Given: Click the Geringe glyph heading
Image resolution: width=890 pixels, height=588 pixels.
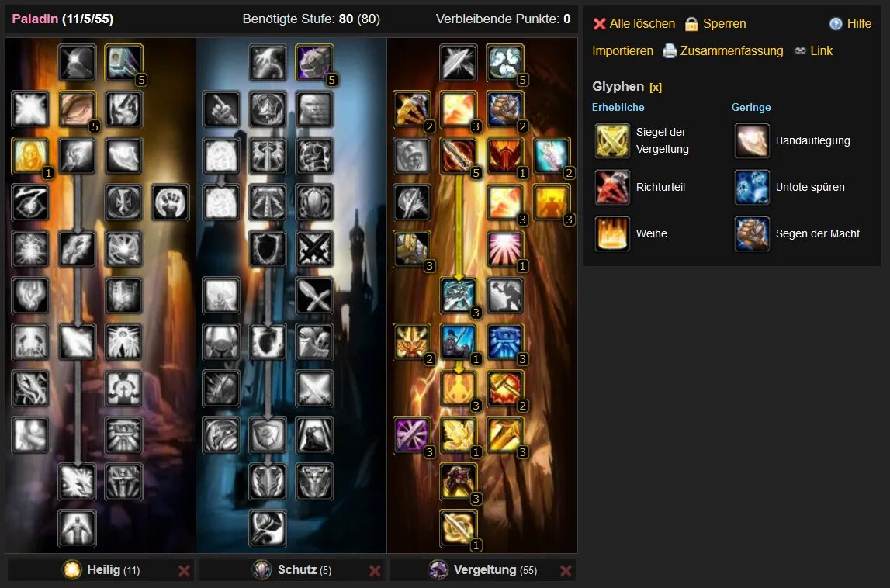Looking at the screenshot, I should [x=751, y=107].
